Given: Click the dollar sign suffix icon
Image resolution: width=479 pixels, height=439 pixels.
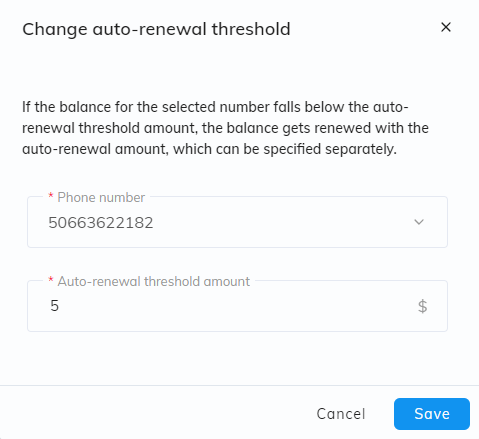Looking at the screenshot, I should pyautogui.click(x=422, y=306).
